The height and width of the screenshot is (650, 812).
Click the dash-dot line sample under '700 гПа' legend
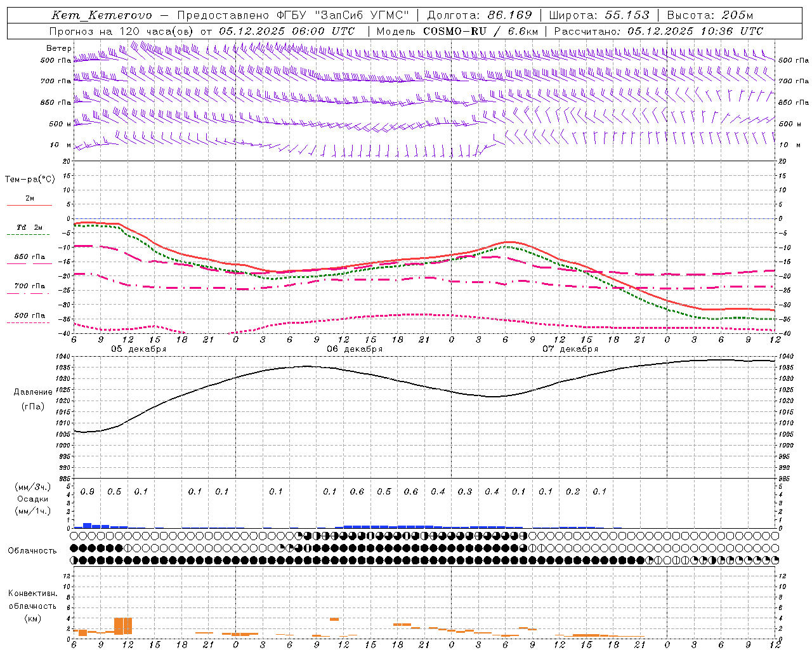coord(29,293)
